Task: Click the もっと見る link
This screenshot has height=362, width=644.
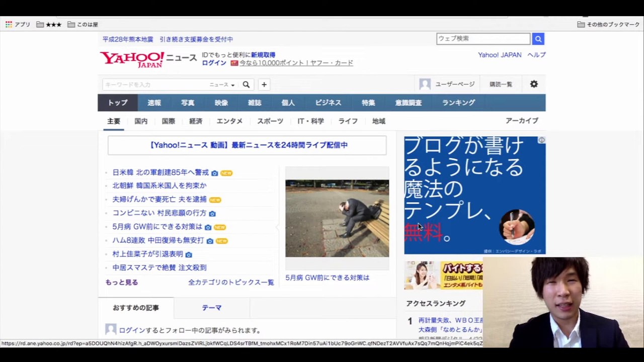Action: click(x=121, y=282)
